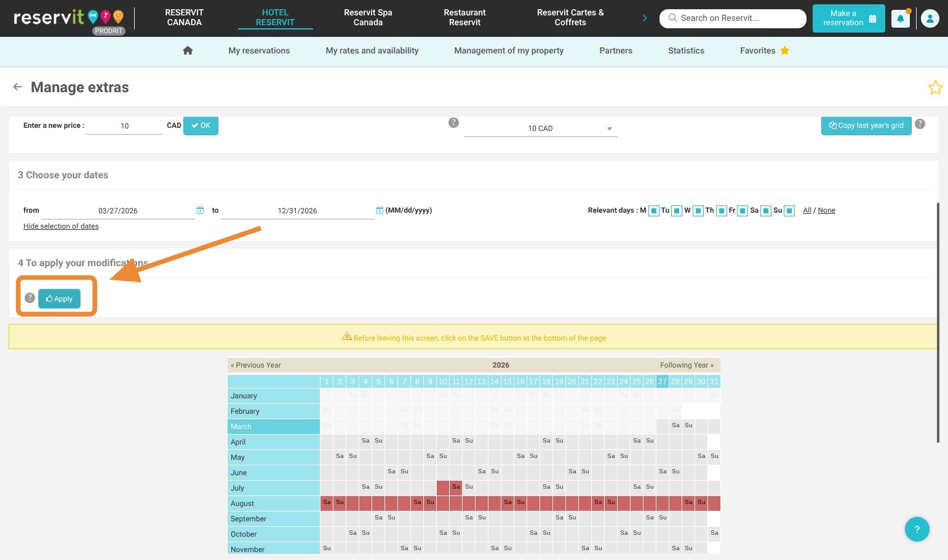Viewport: 948px width, 560px height.
Task: Open My rates and availability menu
Action: (x=372, y=50)
